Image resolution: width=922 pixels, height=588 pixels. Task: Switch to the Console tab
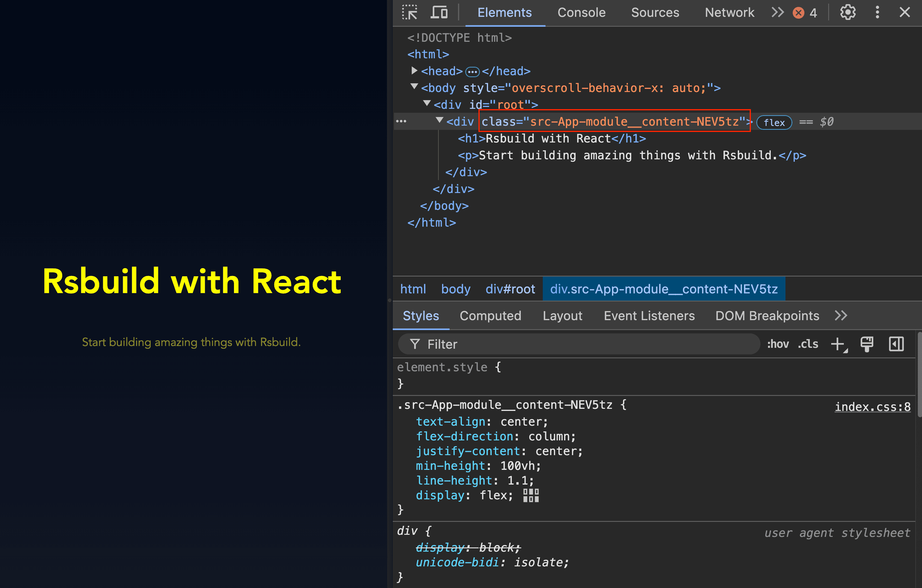pos(581,13)
